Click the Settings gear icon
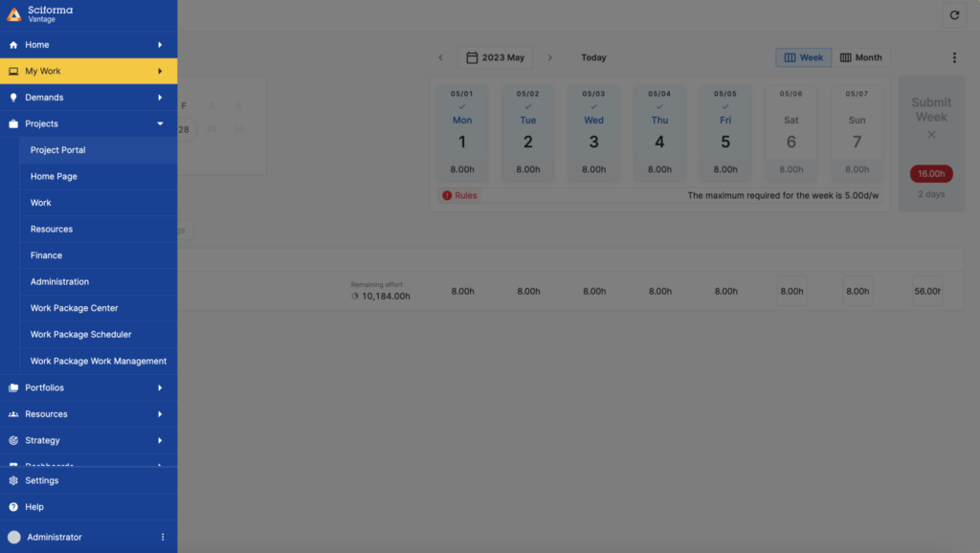The width and height of the screenshot is (980, 553). (13, 480)
